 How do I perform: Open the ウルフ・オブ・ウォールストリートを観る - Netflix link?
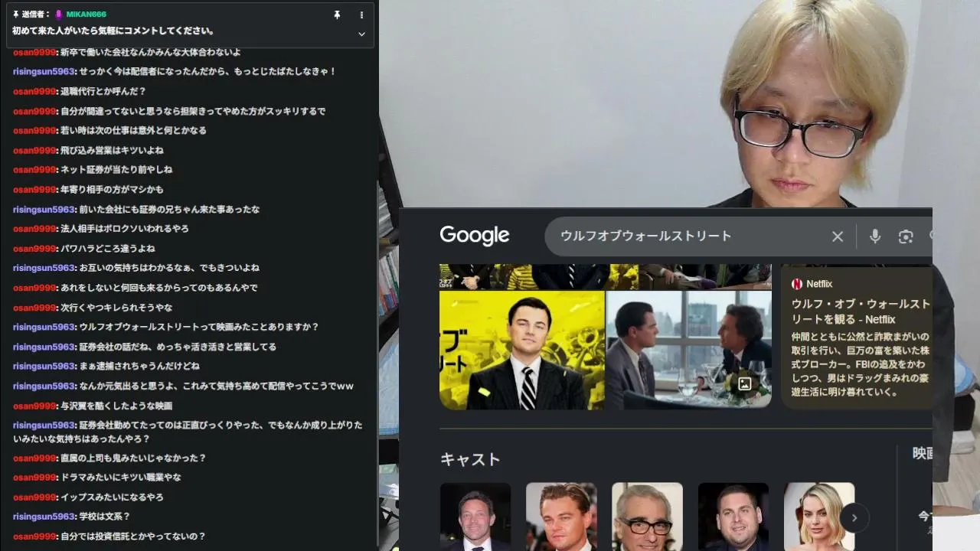861,311
